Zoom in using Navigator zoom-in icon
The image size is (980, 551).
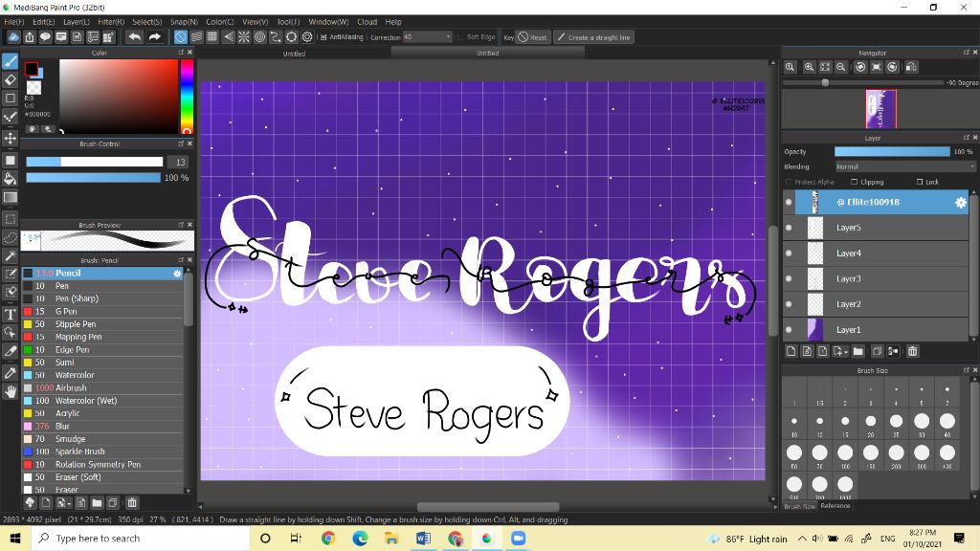pyautogui.click(x=809, y=67)
